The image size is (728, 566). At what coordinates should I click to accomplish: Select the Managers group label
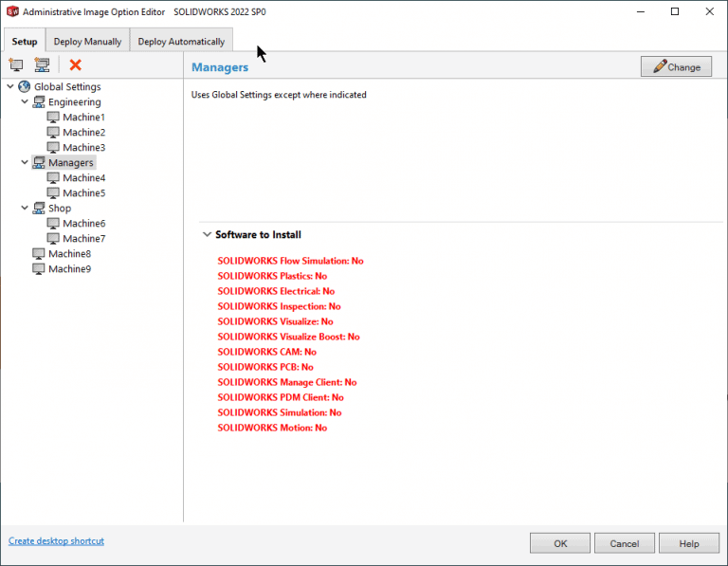coord(70,162)
